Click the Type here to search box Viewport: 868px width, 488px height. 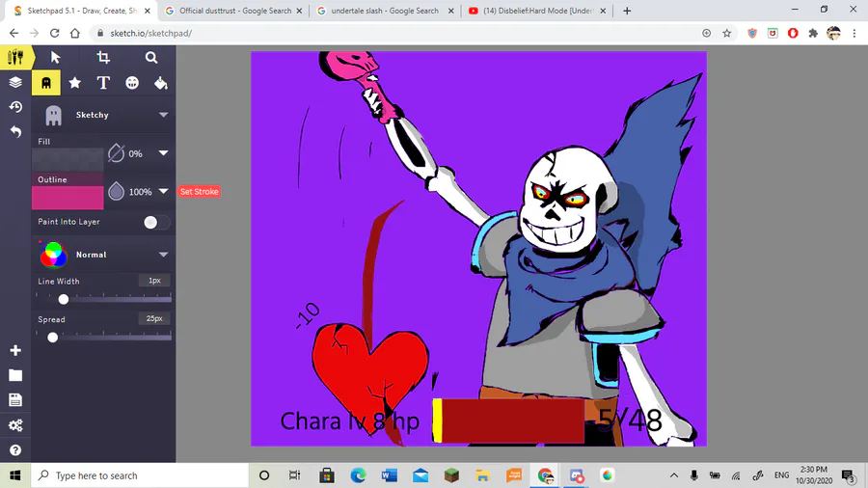click(x=140, y=475)
